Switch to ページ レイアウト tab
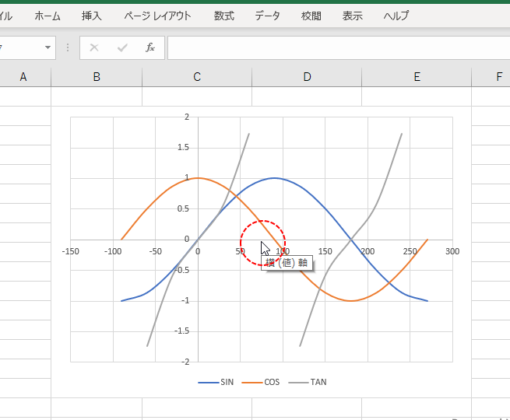Image resolution: width=510 pixels, height=420 pixels. (158, 16)
